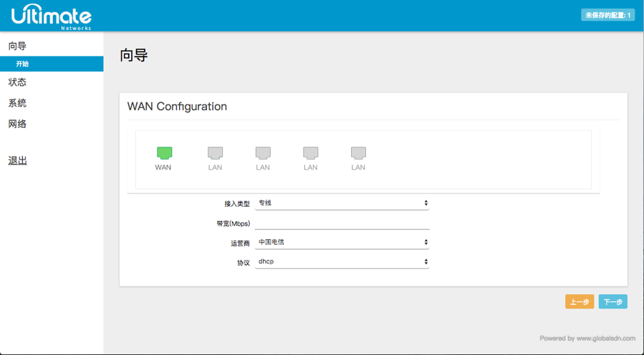Open the Powered by www.globalsdn.com link
This screenshot has height=355, width=644.
pyautogui.click(x=587, y=339)
